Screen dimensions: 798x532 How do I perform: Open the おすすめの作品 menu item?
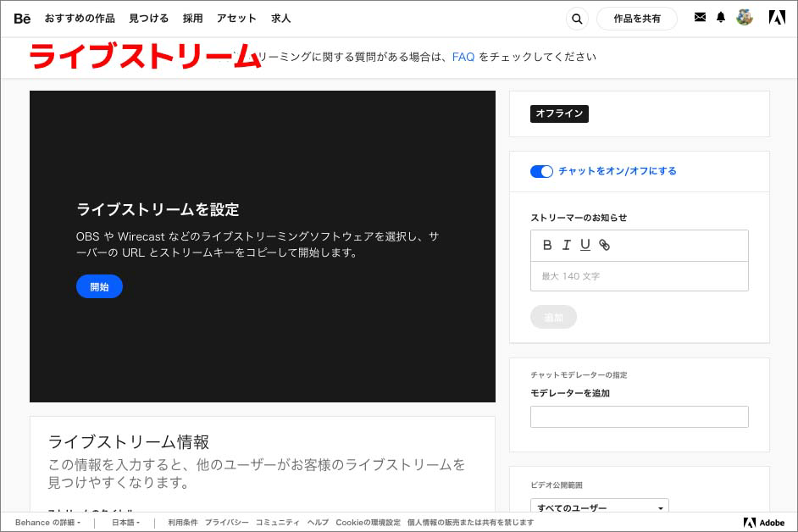pos(80,19)
